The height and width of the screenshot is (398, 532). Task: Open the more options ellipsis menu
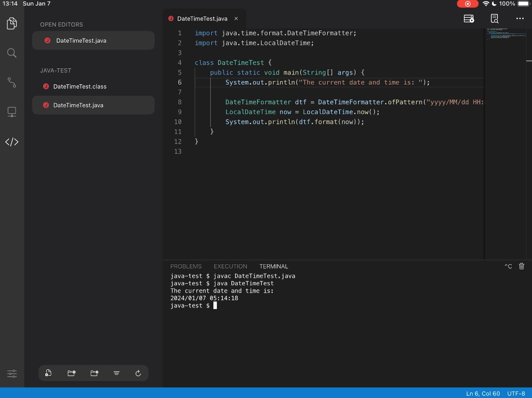[x=520, y=18]
